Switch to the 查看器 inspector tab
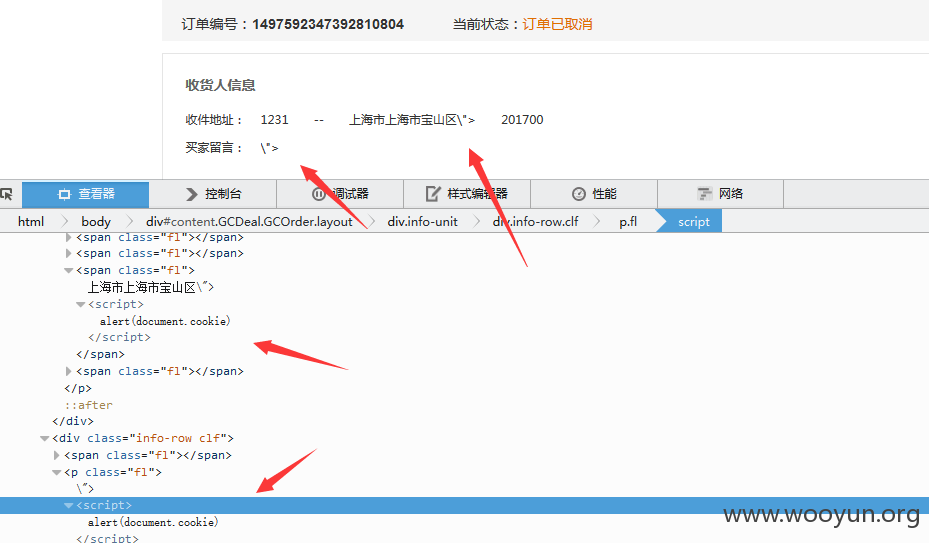The height and width of the screenshot is (543, 929). [85, 194]
